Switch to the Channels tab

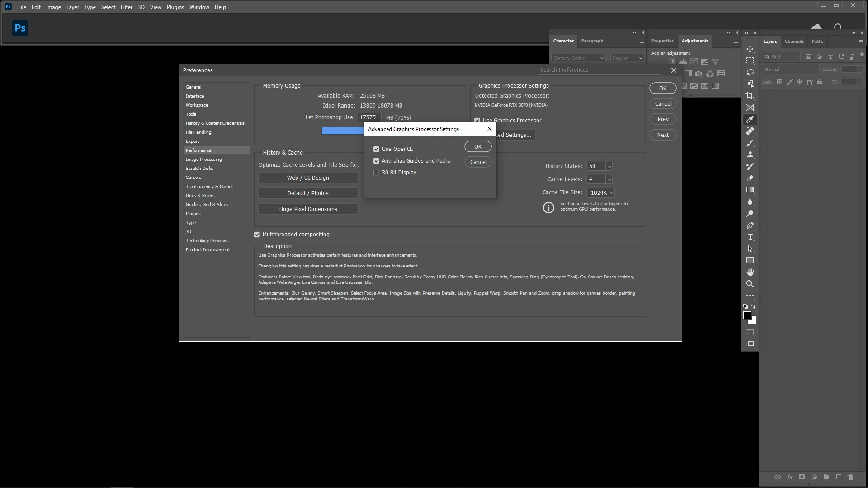(794, 41)
